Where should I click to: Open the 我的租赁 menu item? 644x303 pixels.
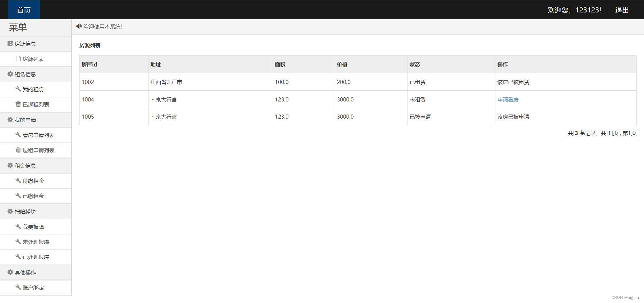tap(36, 89)
